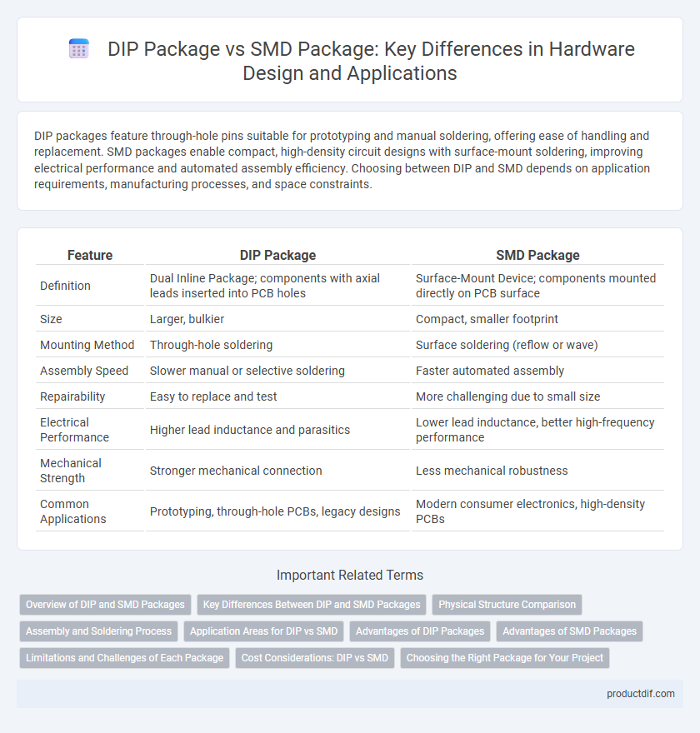The height and width of the screenshot is (733, 700).
Task: Click the DIP definition cell 'Dual Inline Package'
Action: pyautogui.click(x=265, y=286)
